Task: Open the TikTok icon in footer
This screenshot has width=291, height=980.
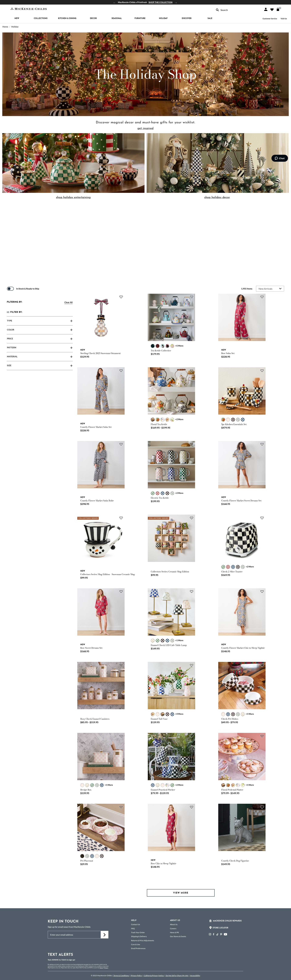Action: click(217, 934)
